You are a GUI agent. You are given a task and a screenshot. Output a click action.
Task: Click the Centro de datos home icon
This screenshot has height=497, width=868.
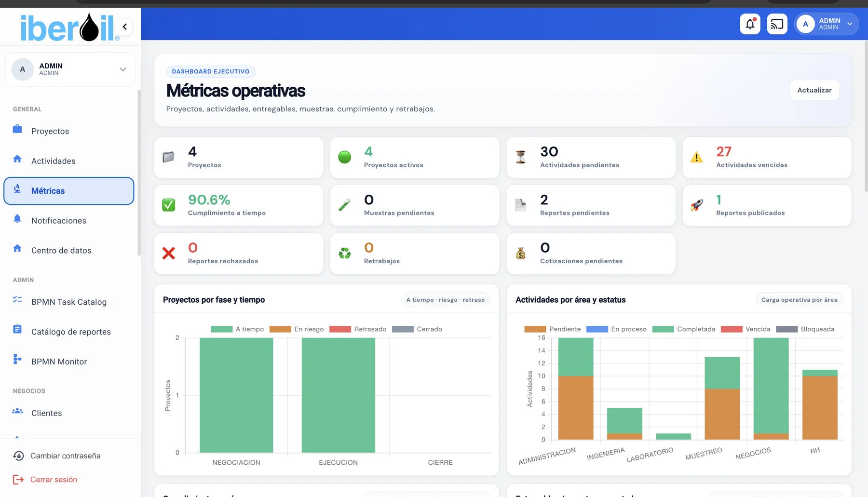(x=17, y=249)
